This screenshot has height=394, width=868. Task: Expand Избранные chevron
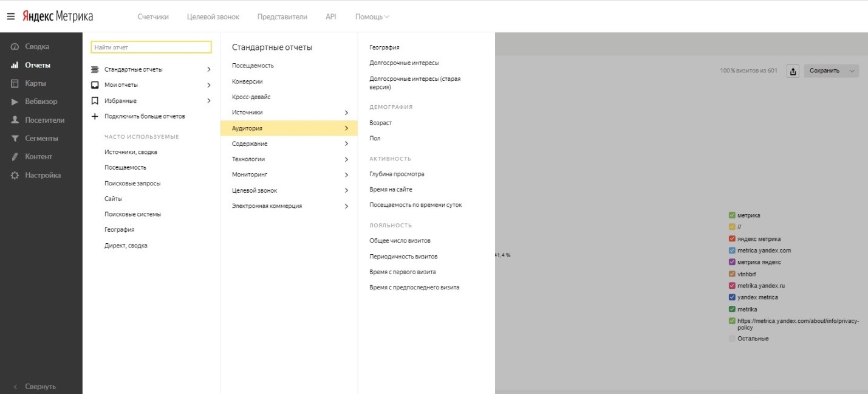[x=209, y=101]
